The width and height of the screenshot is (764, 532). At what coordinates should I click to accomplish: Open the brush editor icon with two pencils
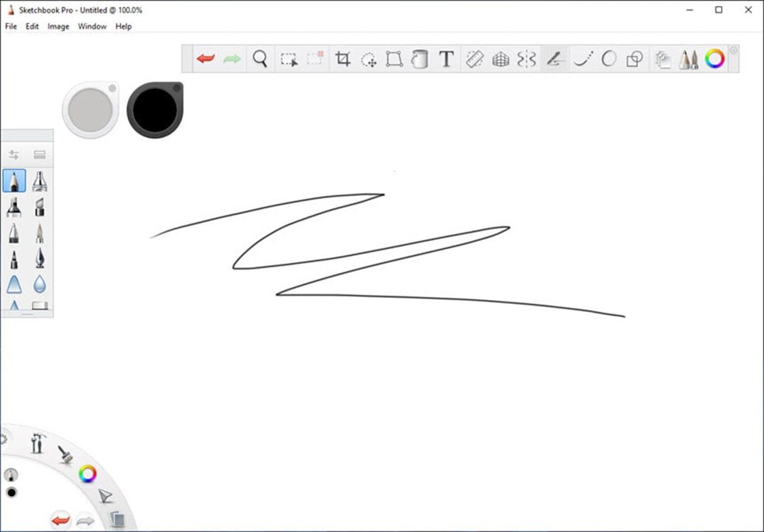(x=690, y=59)
